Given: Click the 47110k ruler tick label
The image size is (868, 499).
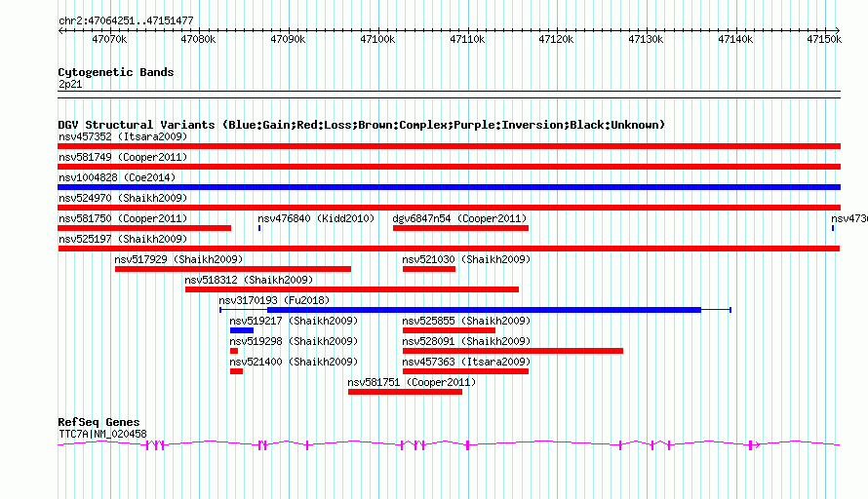Looking at the screenshot, I should [x=467, y=39].
